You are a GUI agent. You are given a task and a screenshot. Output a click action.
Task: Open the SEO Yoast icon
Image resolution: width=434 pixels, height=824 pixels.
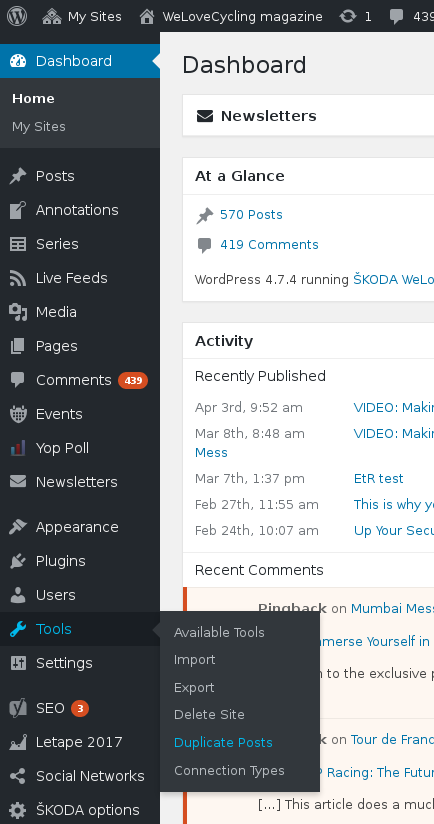coord(18,708)
